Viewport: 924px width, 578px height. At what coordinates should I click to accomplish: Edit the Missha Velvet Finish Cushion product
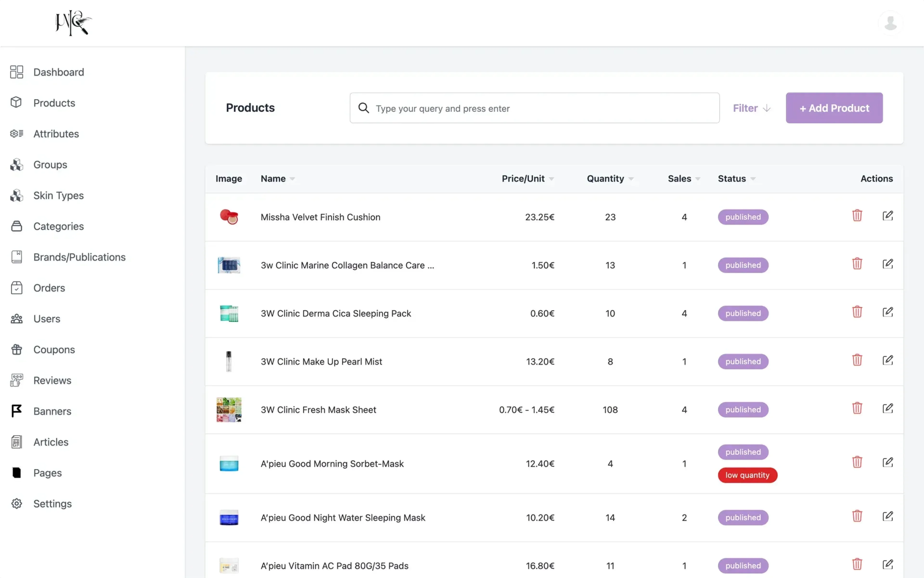888,216
